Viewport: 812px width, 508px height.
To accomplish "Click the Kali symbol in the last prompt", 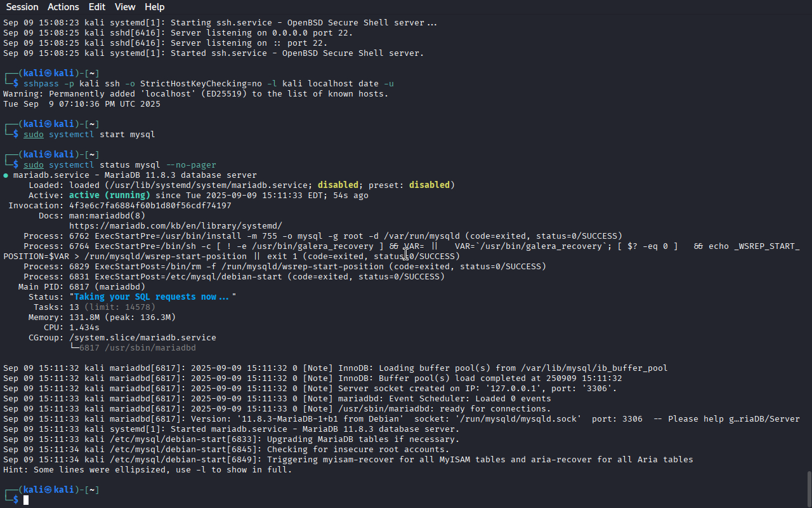I will [x=48, y=490].
